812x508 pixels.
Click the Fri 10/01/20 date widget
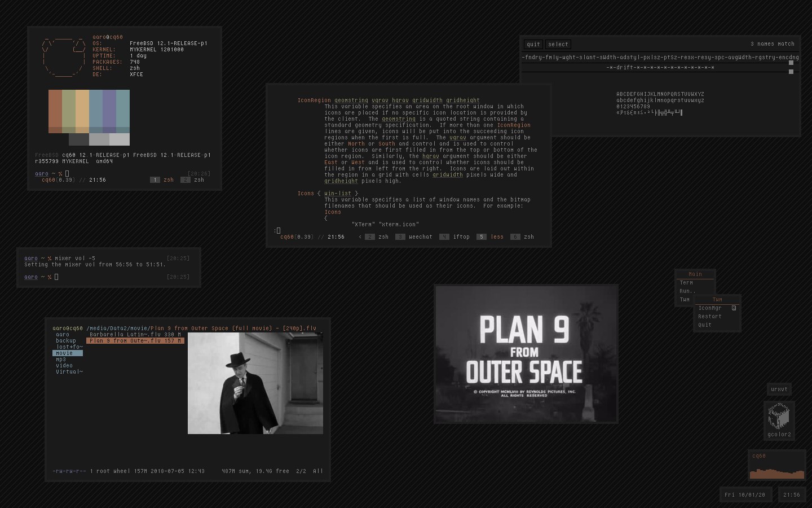coord(745,495)
